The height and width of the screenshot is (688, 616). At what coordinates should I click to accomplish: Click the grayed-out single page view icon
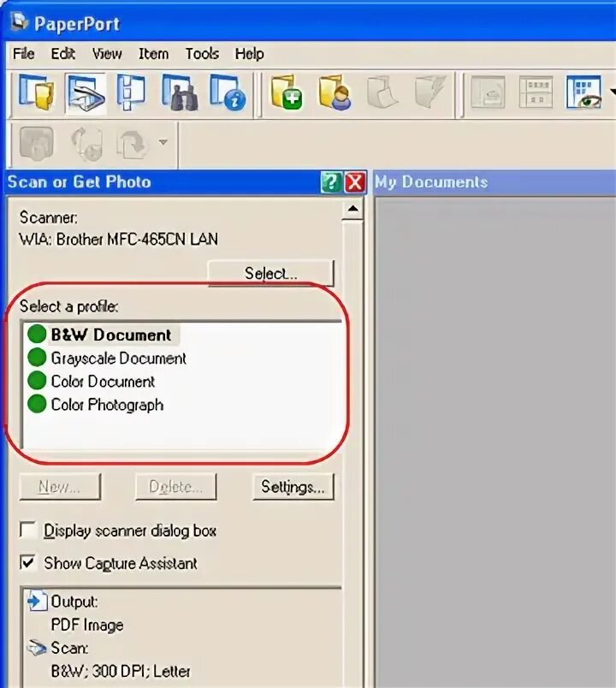[489, 92]
